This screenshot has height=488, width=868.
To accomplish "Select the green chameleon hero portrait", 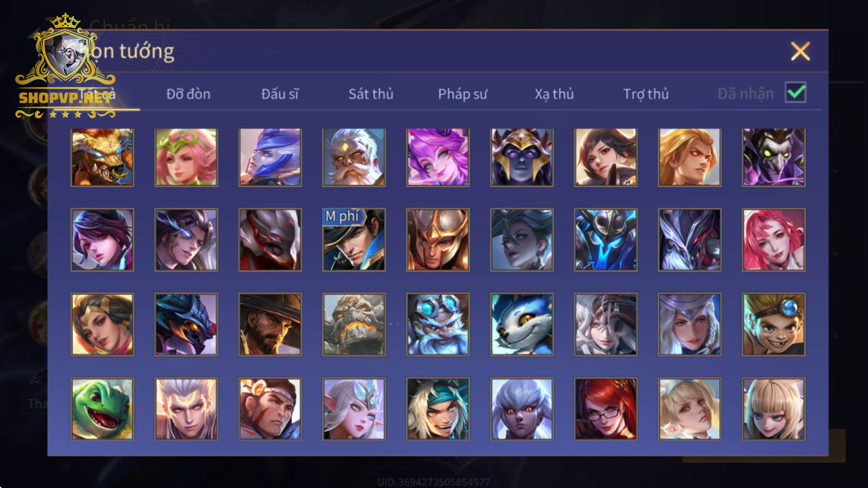I will 102,409.
